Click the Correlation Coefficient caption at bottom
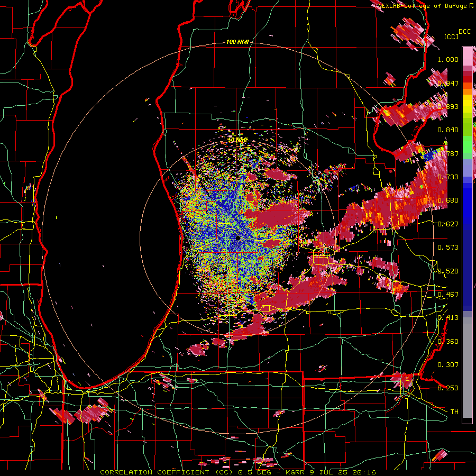 pyautogui.click(x=238, y=472)
